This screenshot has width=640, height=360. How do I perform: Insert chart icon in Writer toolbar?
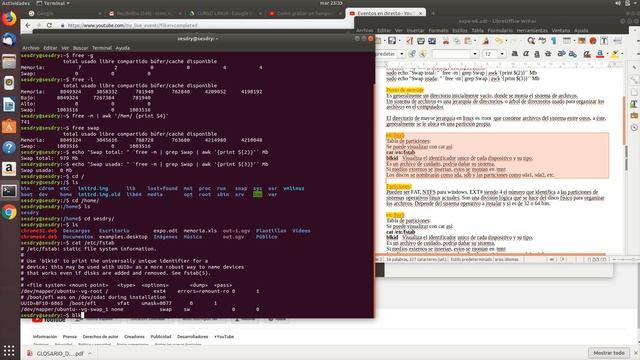click(593, 40)
